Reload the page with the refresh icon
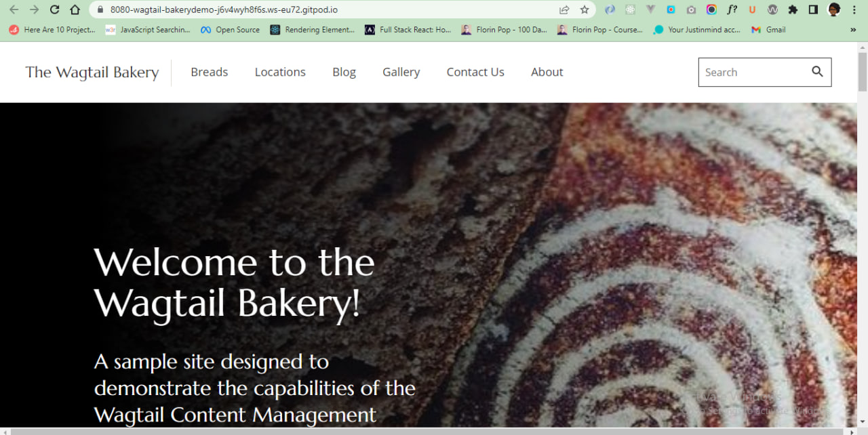The image size is (868, 435). [55, 9]
